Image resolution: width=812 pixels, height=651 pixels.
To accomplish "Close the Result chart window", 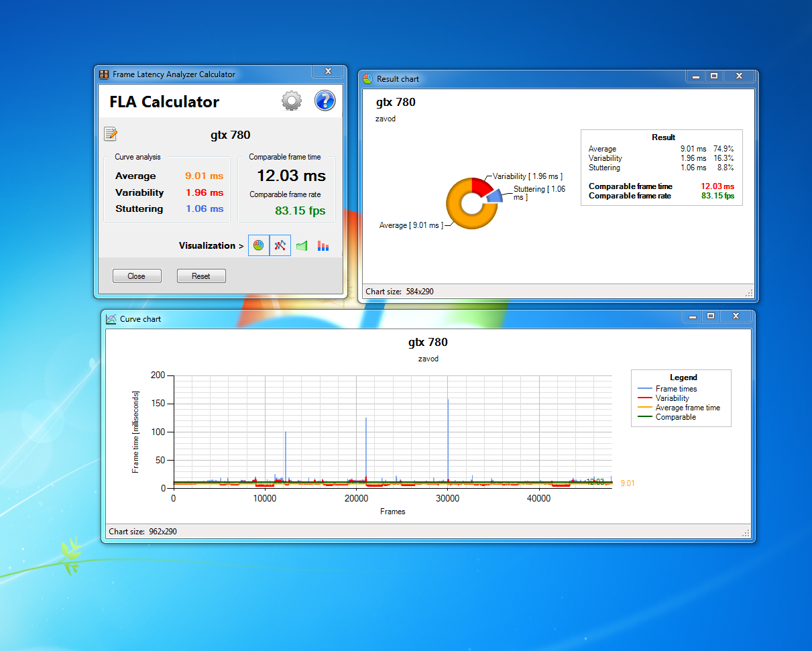I will tap(739, 76).
